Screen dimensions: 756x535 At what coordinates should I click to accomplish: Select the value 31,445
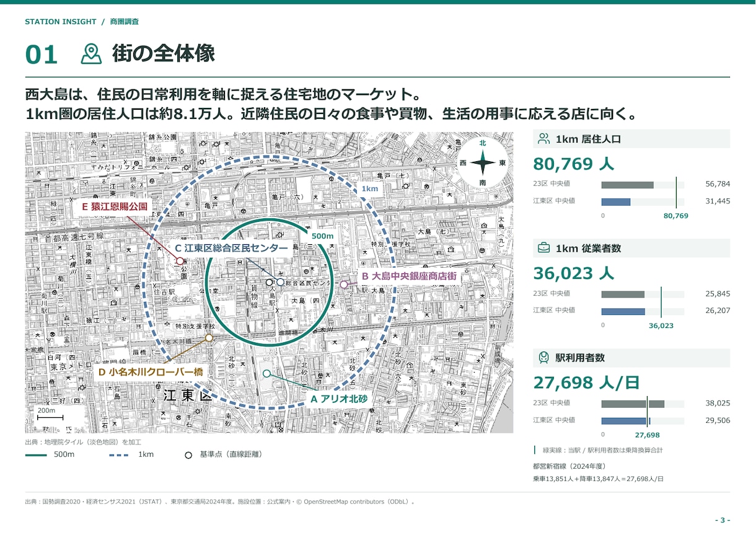click(718, 201)
